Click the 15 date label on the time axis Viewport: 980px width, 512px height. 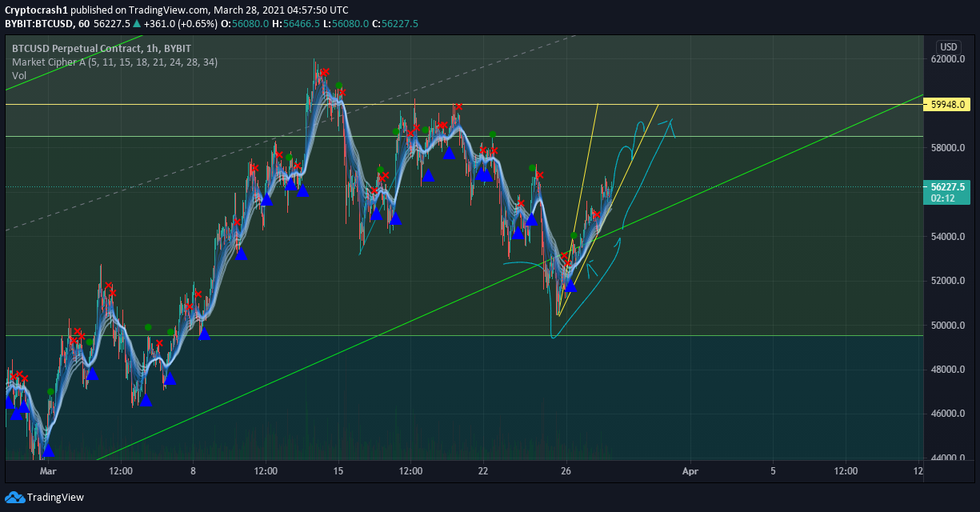tap(338, 471)
